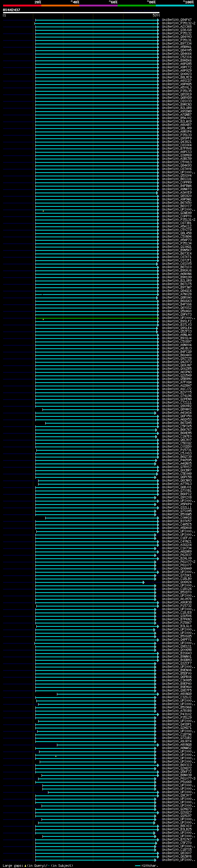
Task: Select the UniRef100_P43102 label
Action: [177, 714]
